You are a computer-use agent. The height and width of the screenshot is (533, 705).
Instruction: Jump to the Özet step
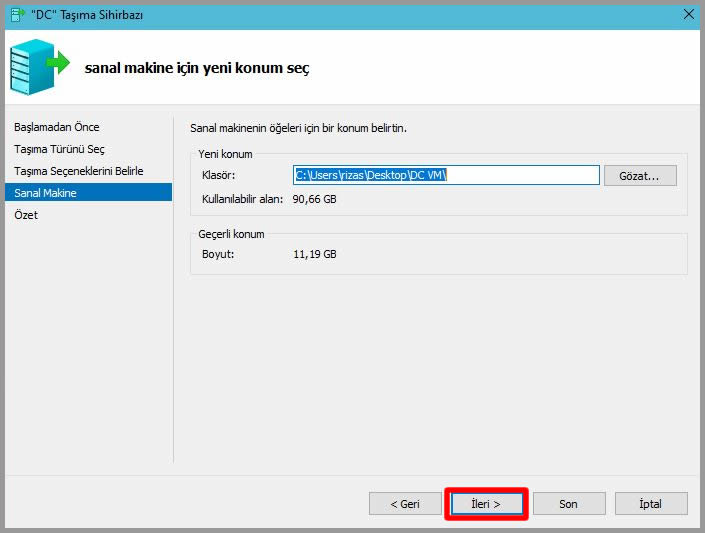click(27, 215)
